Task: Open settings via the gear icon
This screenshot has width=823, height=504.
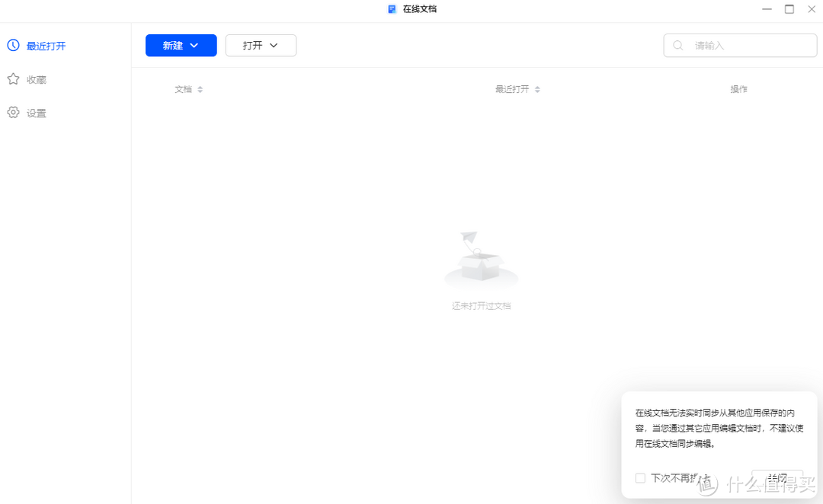Action: (12, 112)
